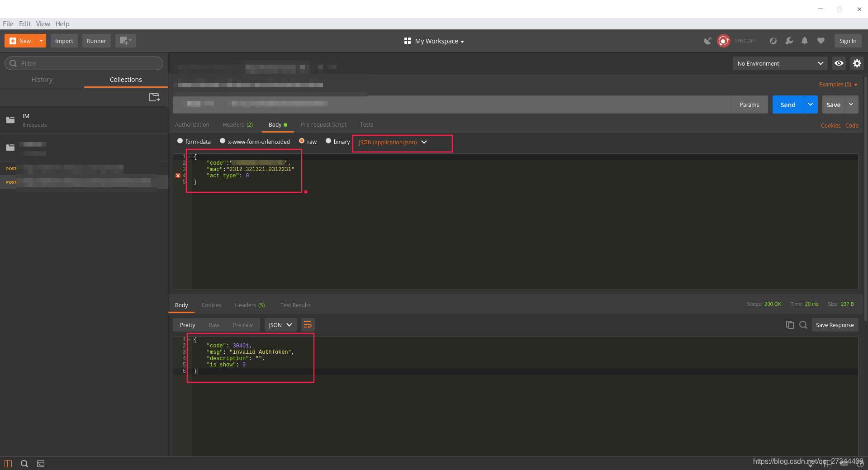Open the Test Results tab in the response
868x470 pixels.
click(295, 305)
